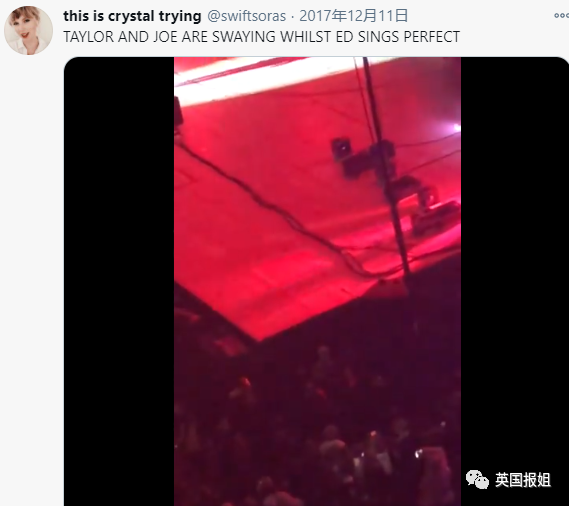Click the black right letterbox of the video
Screen dimensions: 569x506
coord(515,281)
